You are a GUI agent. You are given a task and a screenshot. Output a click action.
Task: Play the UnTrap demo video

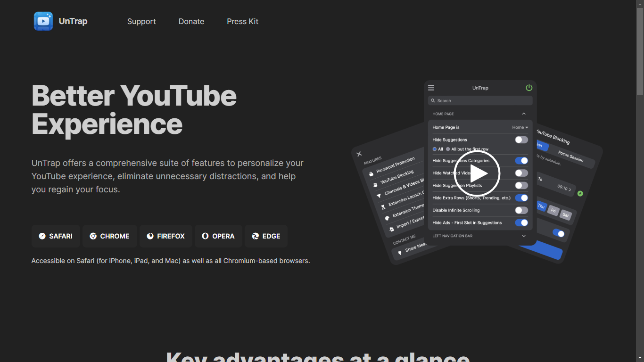(x=477, y=173)
